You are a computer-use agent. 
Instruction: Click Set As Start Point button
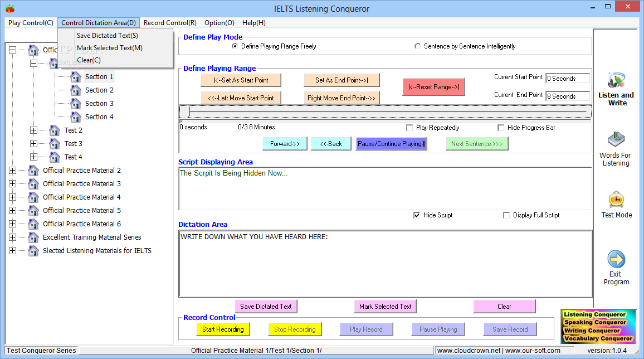coord(241,80)
